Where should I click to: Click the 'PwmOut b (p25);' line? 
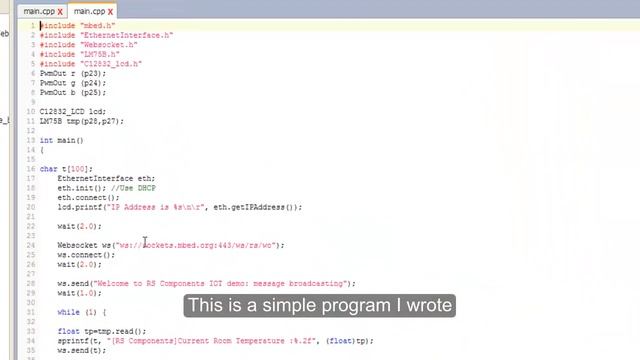tap(73, 93)
